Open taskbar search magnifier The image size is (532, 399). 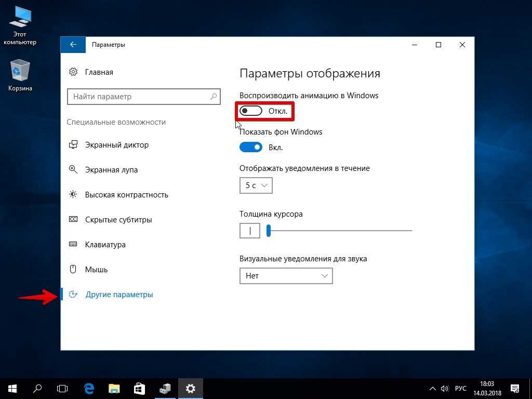pos(37,389)
